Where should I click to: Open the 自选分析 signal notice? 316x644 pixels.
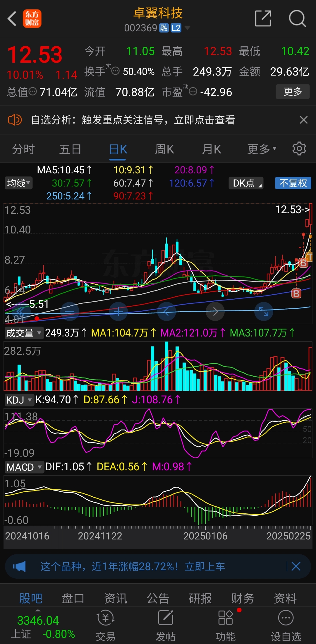tap(133, 120)
